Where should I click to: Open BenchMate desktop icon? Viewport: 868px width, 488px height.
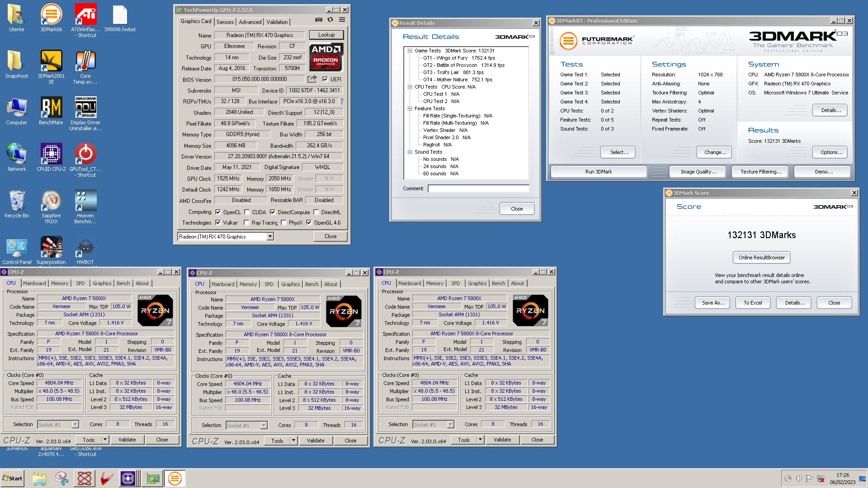pyautogui.click(x=51, y=111)
